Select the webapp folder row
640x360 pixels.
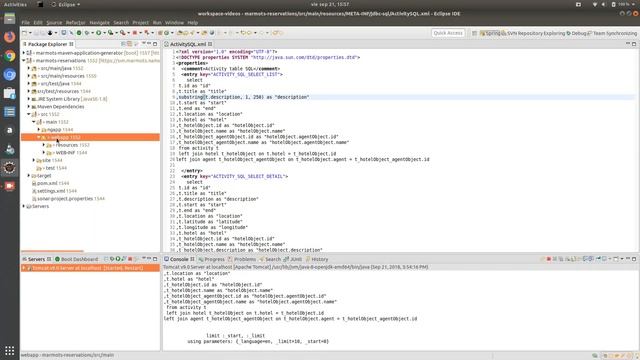pyautogui.click(x=90, y=137)
